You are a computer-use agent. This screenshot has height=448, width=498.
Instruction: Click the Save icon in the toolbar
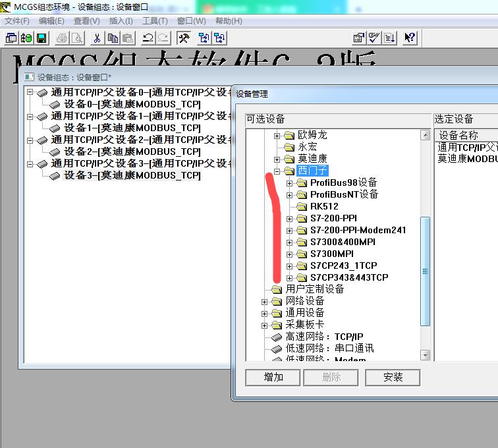coord(41,38)
